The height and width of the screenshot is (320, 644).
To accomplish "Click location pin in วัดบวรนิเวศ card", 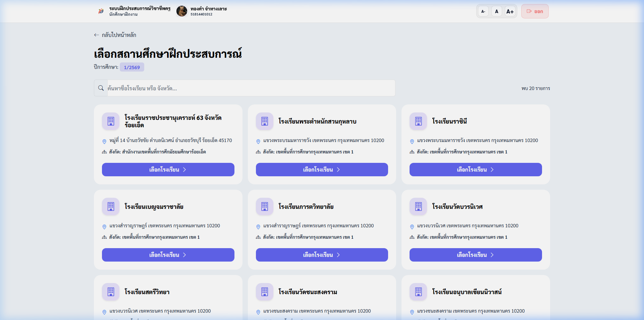I will [412, 227].
